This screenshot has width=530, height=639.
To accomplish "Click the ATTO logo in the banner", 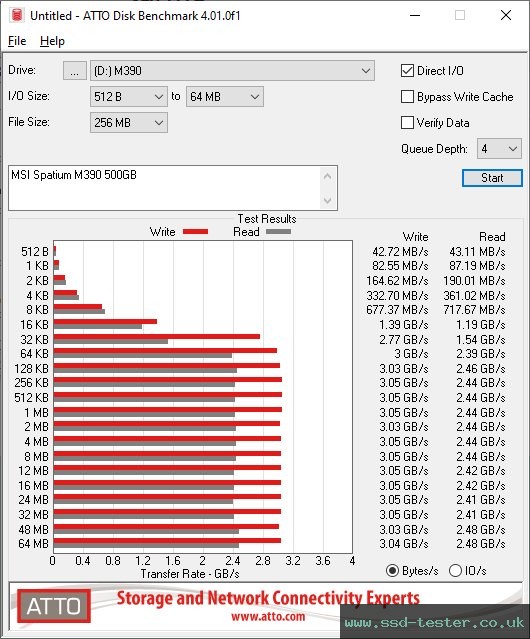I will (54, 606).
